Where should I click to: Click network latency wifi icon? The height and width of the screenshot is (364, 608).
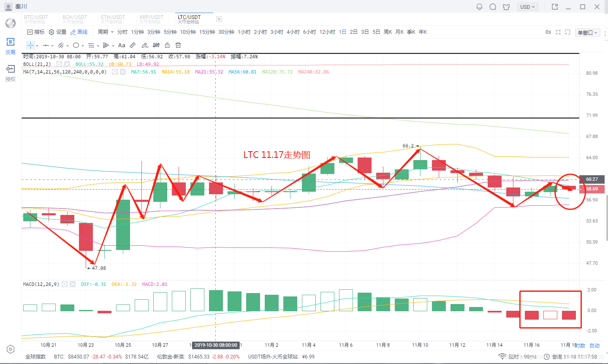(x=502, y=357)
